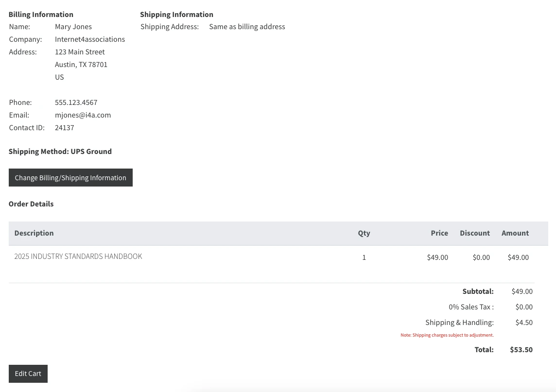Image resolution: width=556 pixels, height=392 pixels.
Task: Click the Edit Cart button
Action: click(x=28, y=374)
